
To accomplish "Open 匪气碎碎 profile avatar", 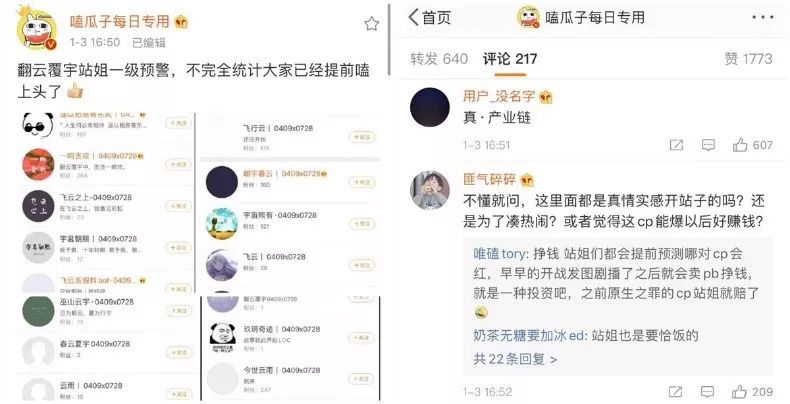I will tap(429, 189).
